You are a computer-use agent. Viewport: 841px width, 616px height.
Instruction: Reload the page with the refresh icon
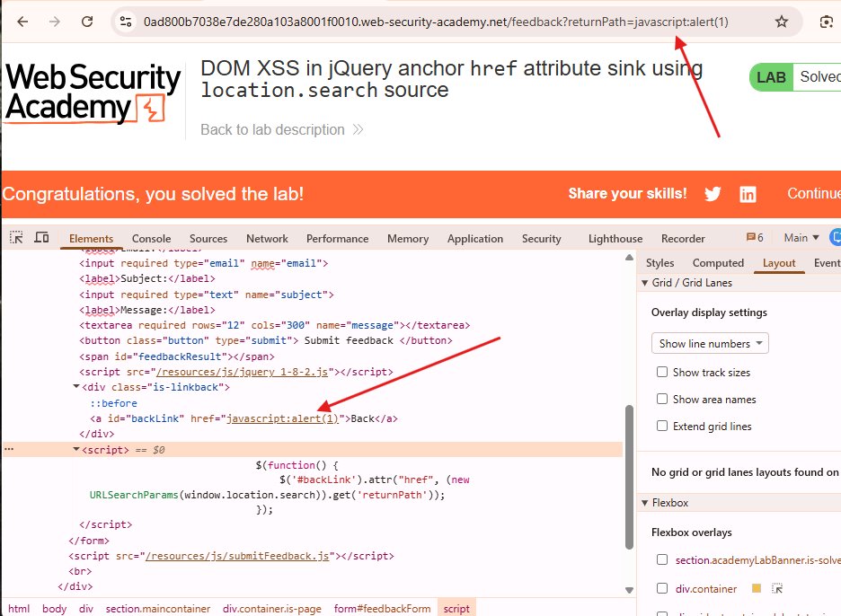[x=87, y=22]
